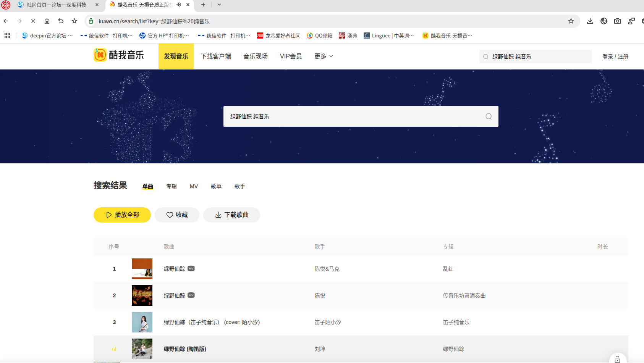The image size is (644, 363).
Task: Open the 登录 / 注册 link
Action: 615,56
